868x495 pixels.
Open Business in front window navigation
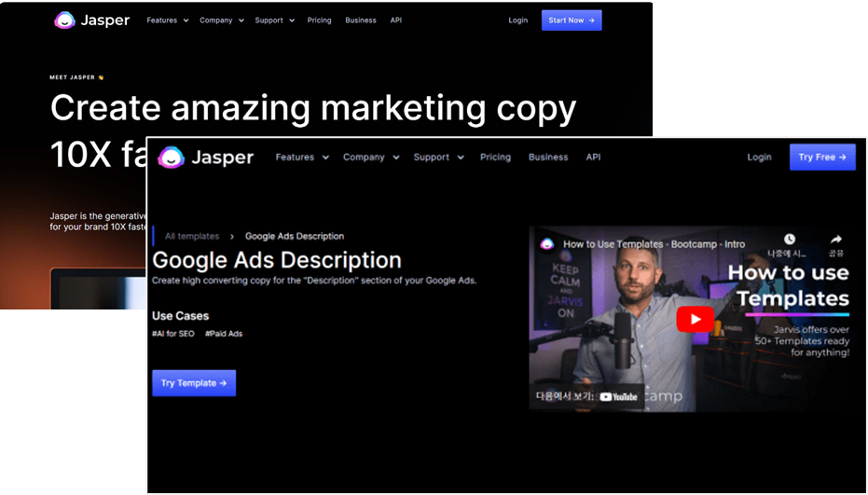pyautogui.click(x=548, y=158)
